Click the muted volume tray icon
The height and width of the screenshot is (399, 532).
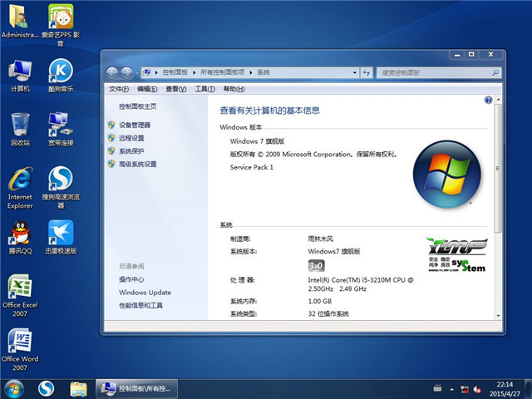477,389
